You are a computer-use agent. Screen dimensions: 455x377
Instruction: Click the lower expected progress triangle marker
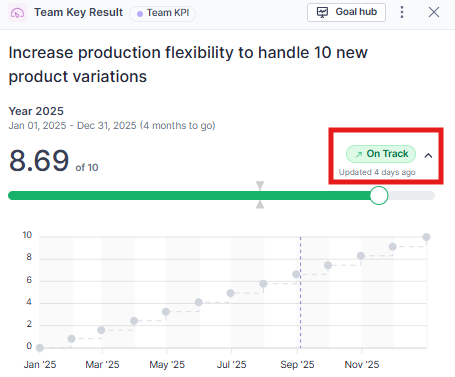click(x=260, y=204)
